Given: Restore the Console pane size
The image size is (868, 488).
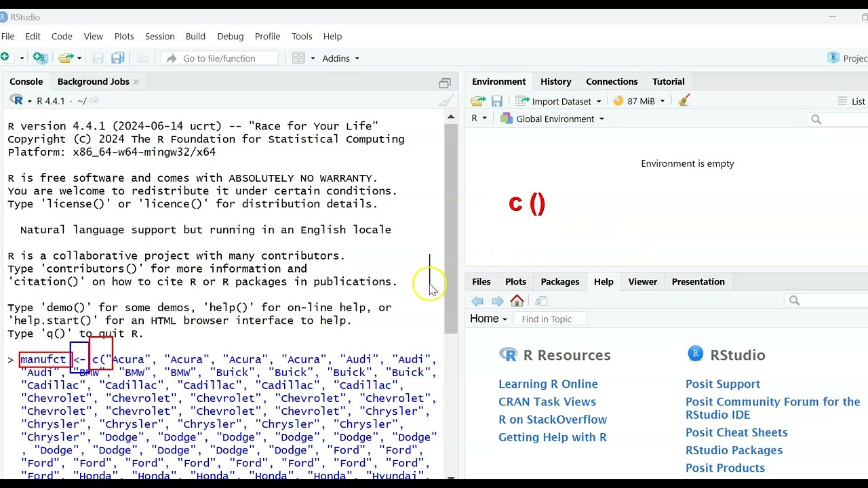Looking at the screenshot, I should point(445,83).
